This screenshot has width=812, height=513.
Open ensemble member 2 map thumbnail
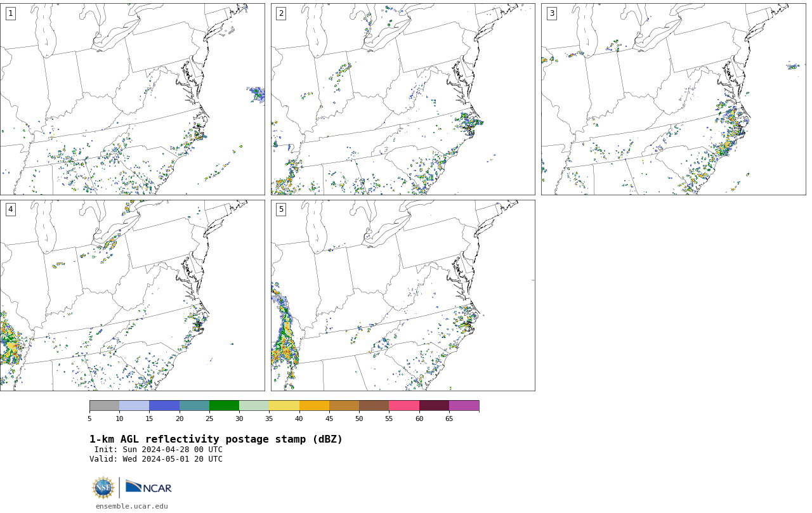(403, 99)
